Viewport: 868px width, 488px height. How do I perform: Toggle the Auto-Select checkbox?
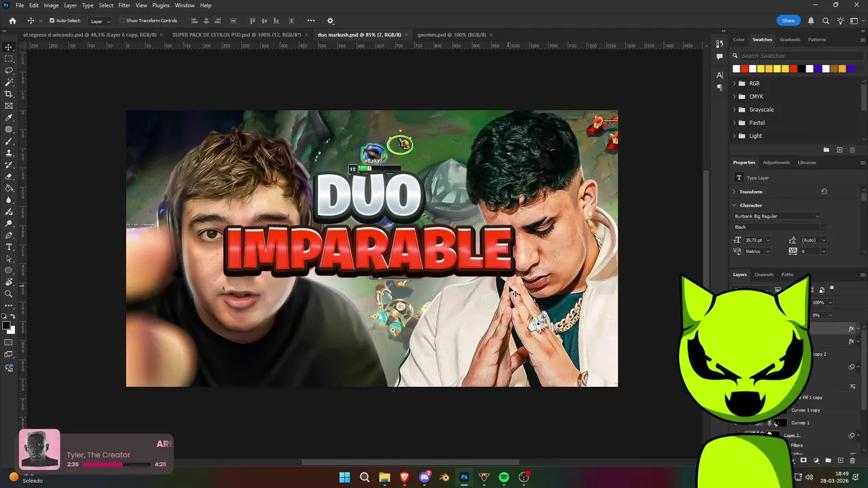[52, 21]
